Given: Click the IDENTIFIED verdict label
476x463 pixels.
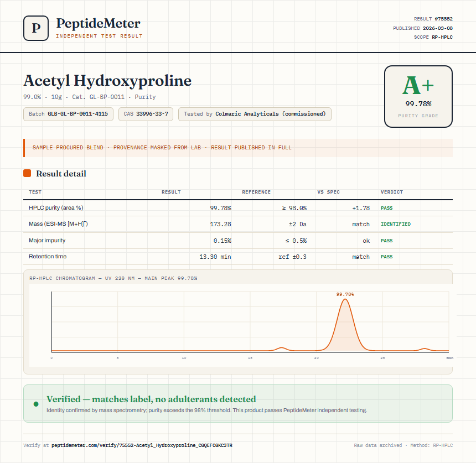Looking at the screenshot, I should point(396,224).
